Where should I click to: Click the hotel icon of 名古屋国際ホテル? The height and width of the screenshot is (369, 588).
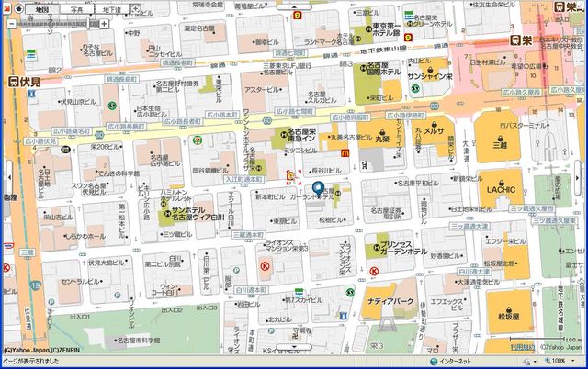363,68
